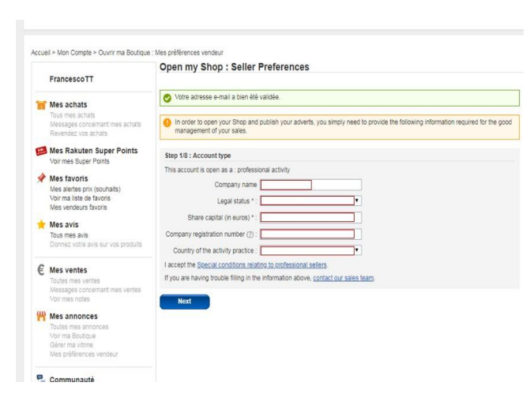Open the Legal status dropdown
Screen dimensions: 530x420
tap(311, 201)
